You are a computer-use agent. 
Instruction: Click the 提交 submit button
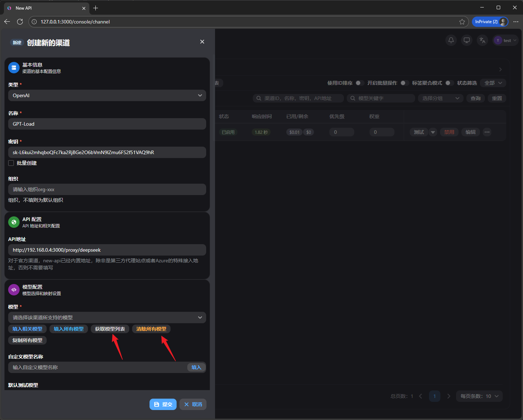coord(163,404)
